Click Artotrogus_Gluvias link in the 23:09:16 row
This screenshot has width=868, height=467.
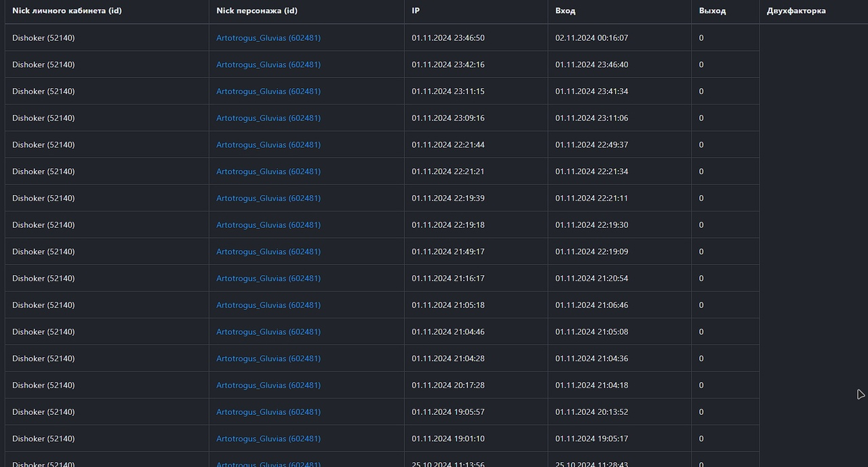point(269,118)
